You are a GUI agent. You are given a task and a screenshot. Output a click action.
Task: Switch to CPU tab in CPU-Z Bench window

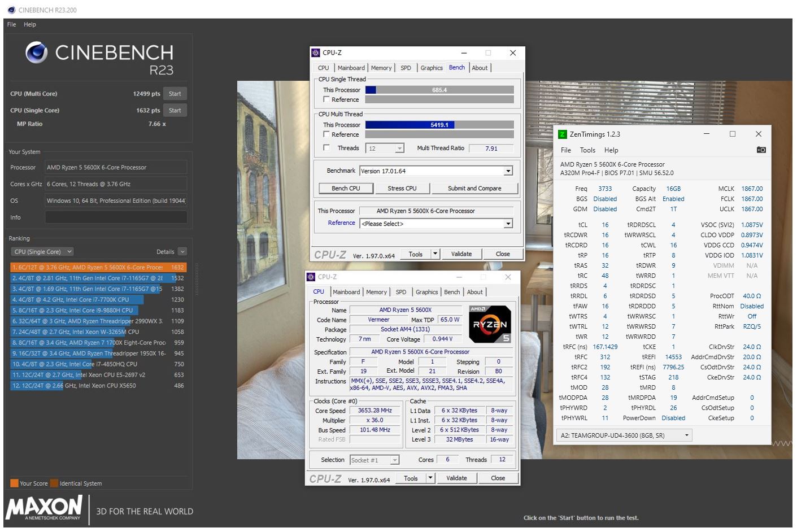coord(323,68)
